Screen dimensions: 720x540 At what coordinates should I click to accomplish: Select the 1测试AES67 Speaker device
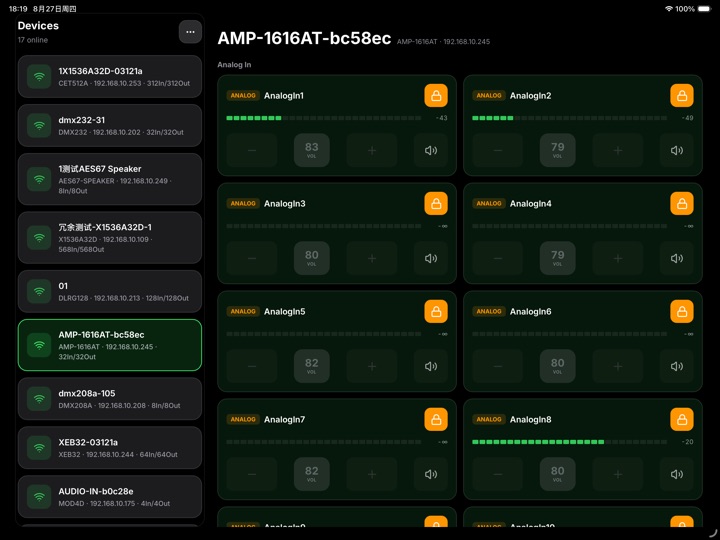point(110,179)
